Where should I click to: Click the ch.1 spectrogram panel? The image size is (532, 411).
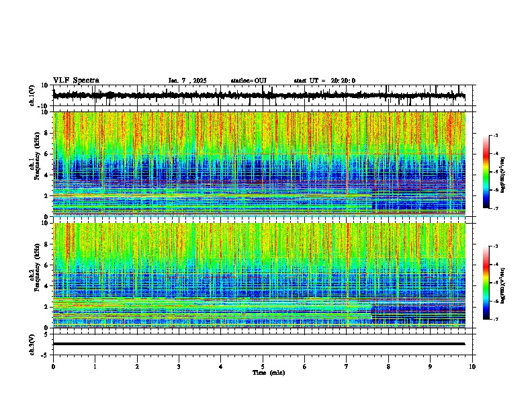click(x=259, y=164)
